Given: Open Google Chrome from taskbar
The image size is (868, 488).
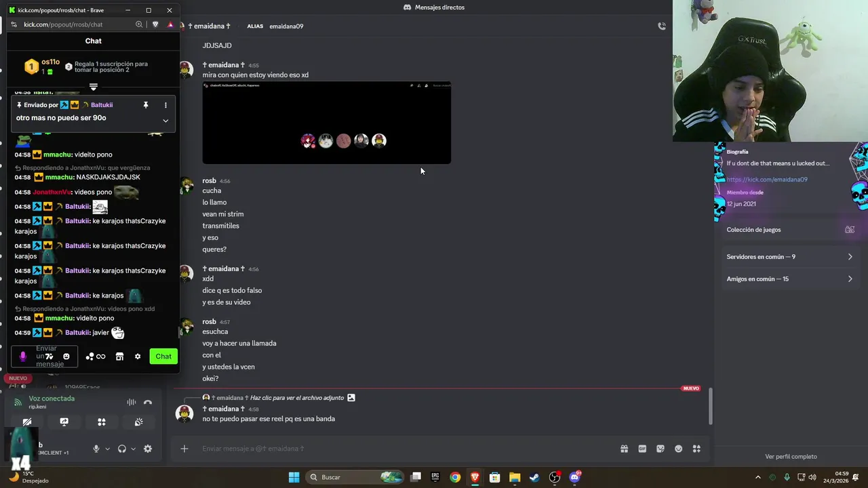Looking at the screenshot, I should click(455, 477).
